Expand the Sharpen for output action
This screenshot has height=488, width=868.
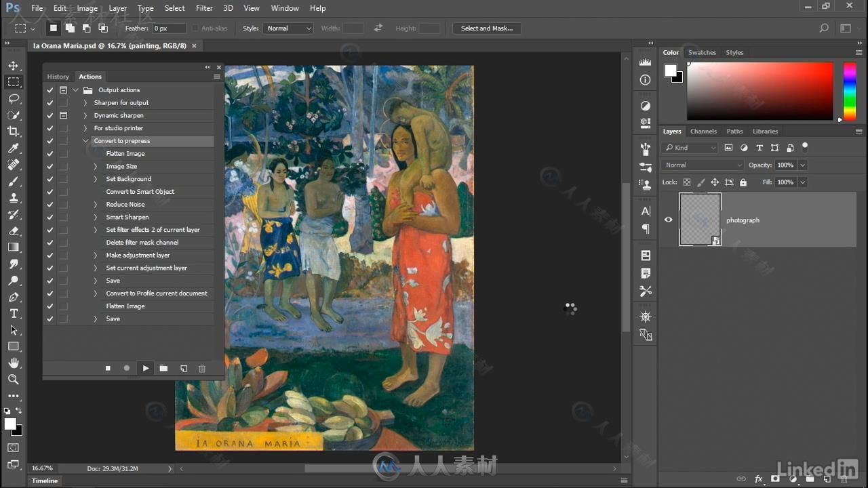pos(85,103)
